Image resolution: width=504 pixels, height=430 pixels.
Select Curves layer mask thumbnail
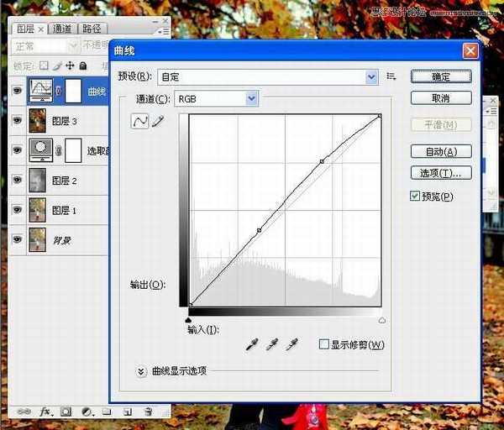73,91
